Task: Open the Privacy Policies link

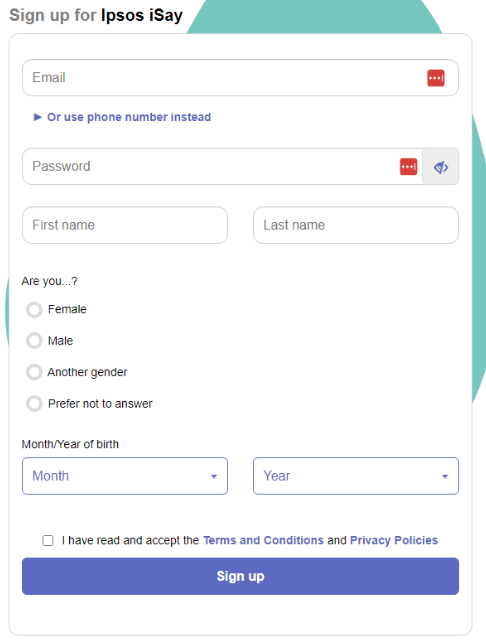Action: (394, 540)
